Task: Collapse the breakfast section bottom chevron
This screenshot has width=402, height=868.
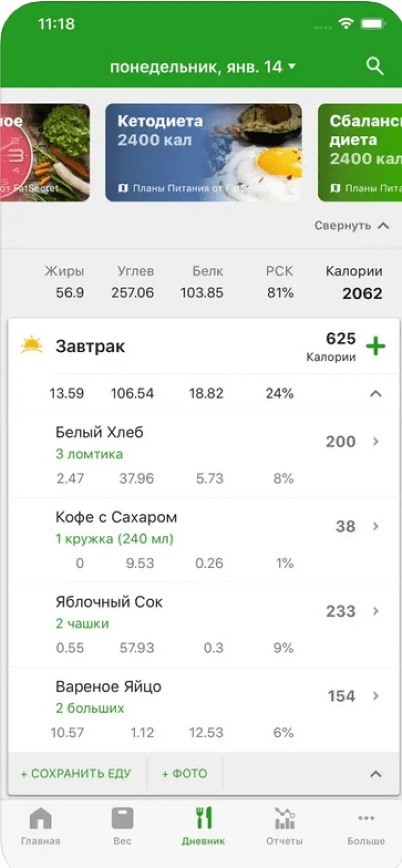Action: (376, 774)
